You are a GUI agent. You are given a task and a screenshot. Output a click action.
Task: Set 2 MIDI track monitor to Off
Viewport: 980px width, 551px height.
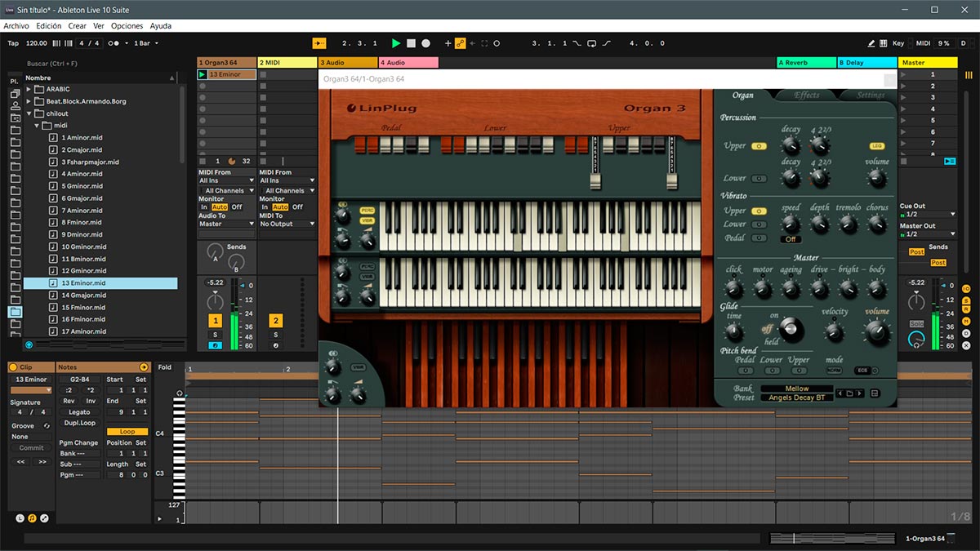coord(298,207)
